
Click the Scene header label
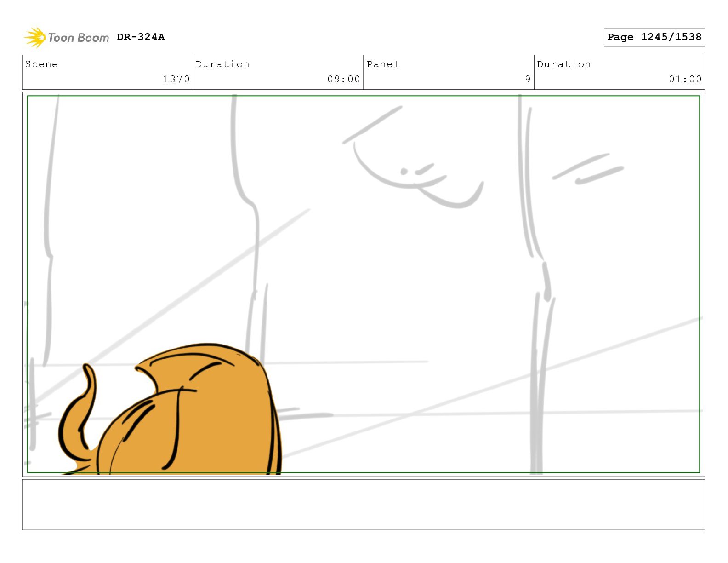point(41,64)
